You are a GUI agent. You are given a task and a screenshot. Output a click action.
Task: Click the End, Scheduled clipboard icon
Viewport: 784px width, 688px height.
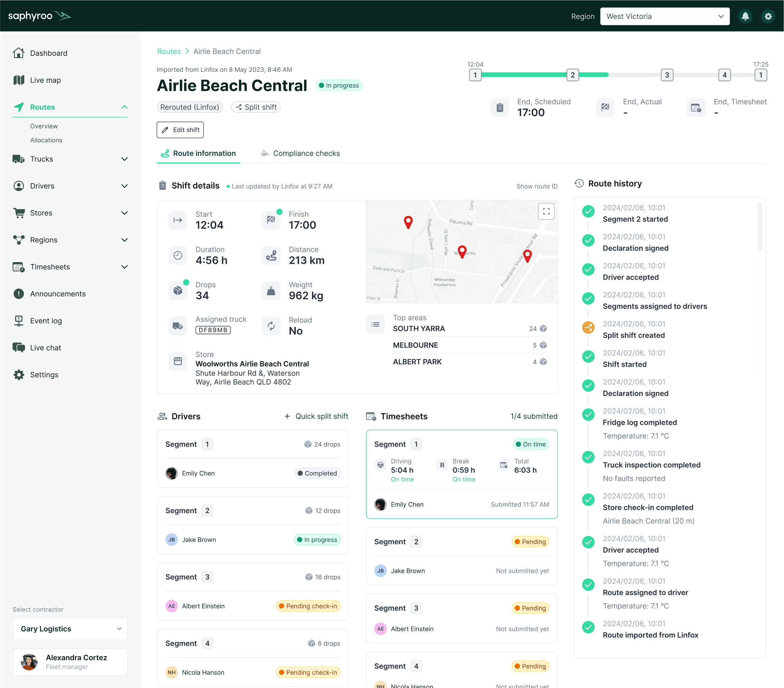click(x=499, y=108)
